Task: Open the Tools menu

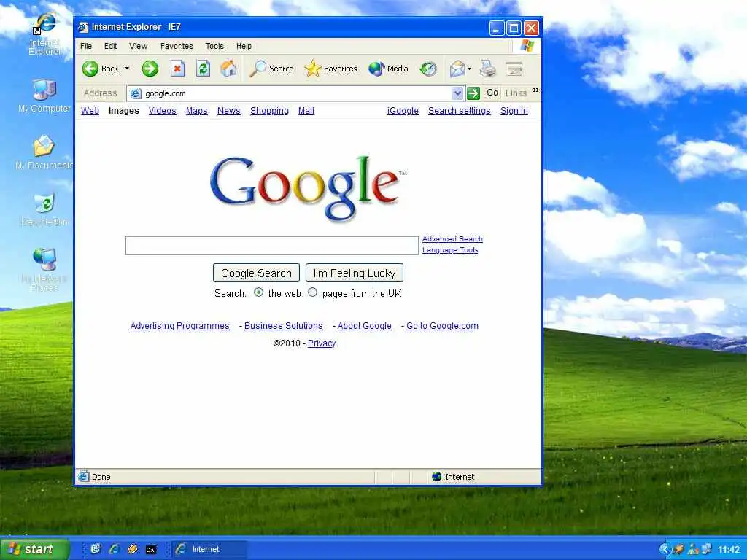Action: 214,46
